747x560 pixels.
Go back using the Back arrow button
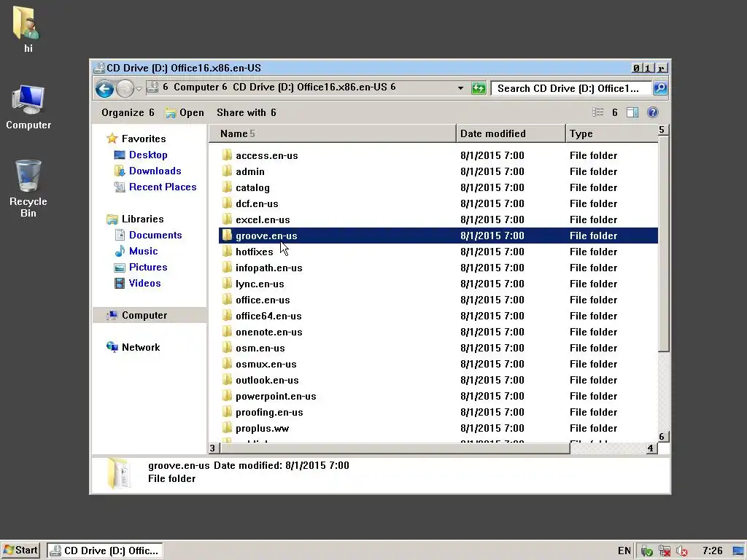104,88
